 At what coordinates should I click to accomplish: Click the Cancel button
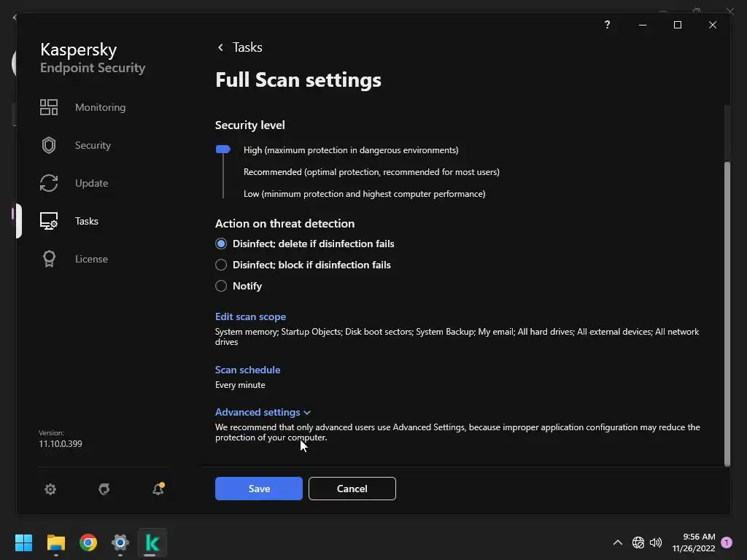pyautogui.click(x=352, y=489)
